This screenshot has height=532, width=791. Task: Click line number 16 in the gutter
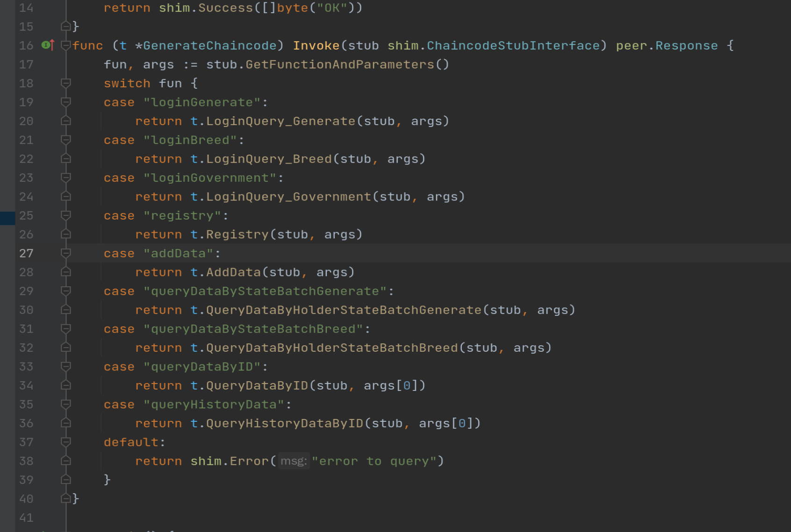(x=26, y=46)
